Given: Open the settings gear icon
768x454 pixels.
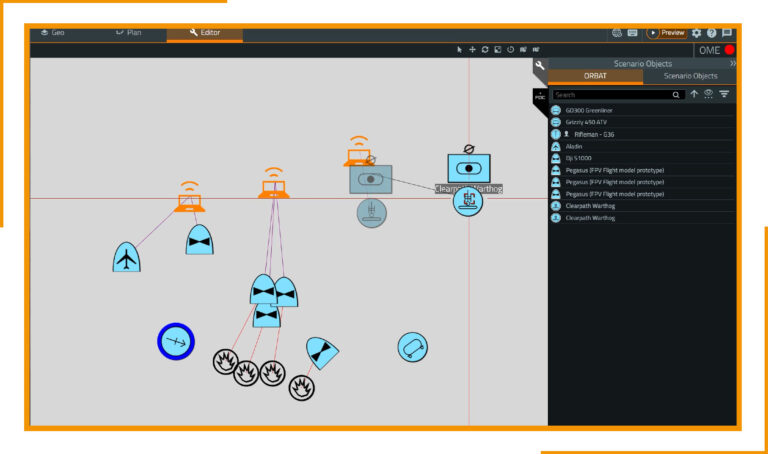Looking at the screenshot, I should point(696,33).
